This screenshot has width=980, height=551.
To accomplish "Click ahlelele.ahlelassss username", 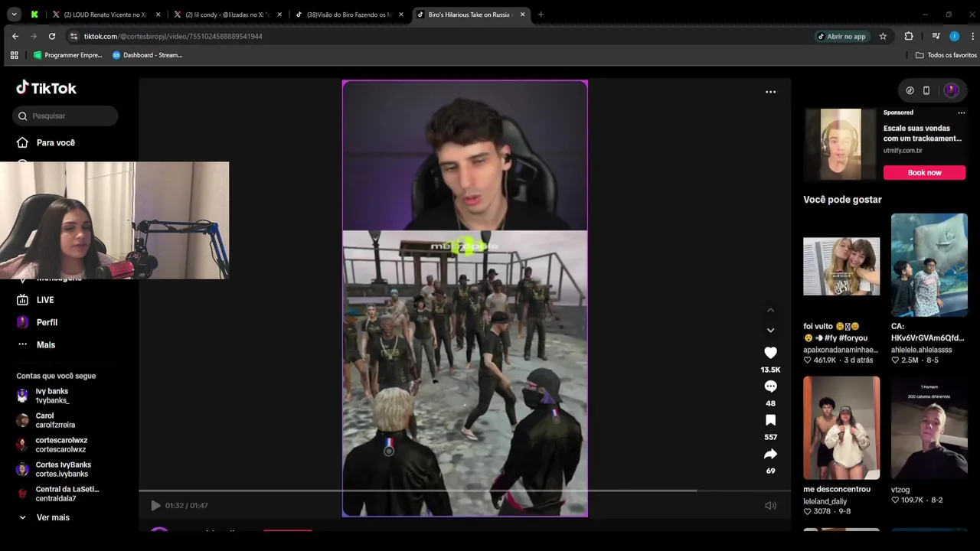I will tap(922, 350).
